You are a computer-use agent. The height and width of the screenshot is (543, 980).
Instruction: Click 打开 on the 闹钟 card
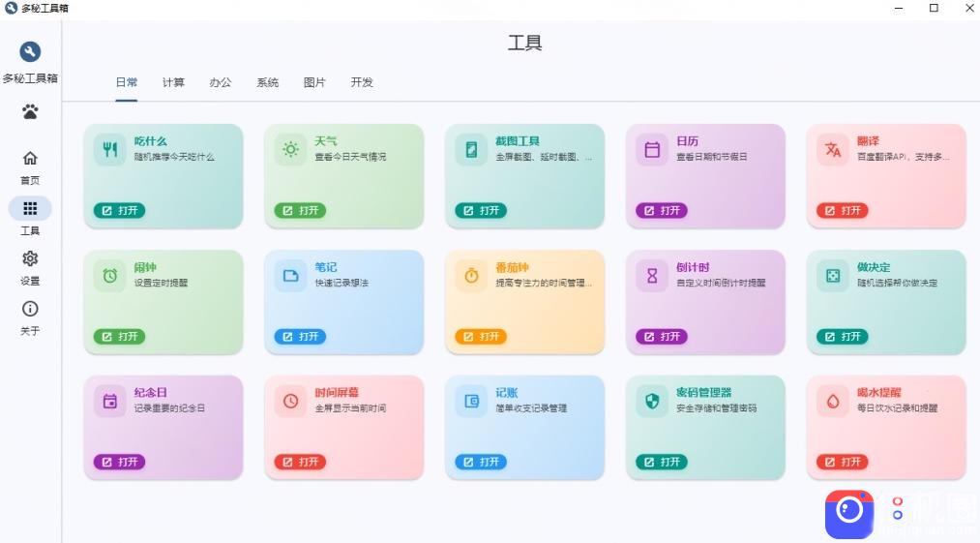pyautogui.click(x=119, y=337)
